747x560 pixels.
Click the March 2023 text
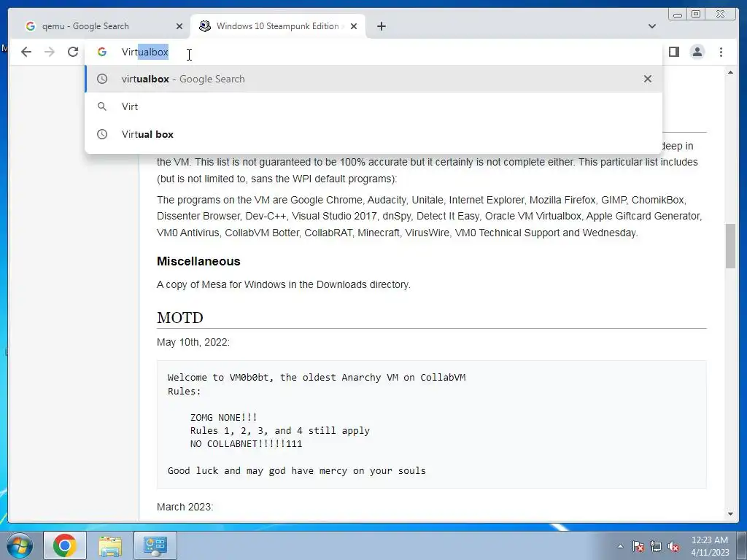185,507
